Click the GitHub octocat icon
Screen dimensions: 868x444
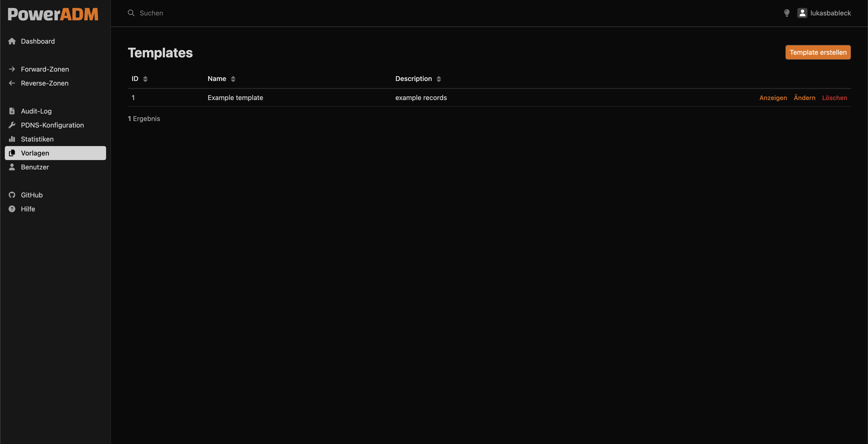pos(12,195)
